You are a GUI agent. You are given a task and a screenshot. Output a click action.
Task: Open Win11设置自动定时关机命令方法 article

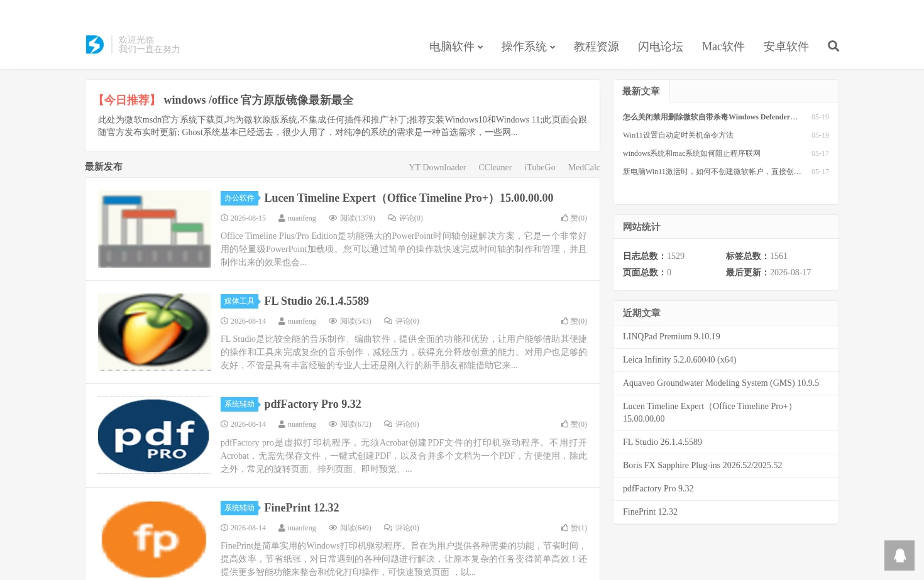point(678,135)
